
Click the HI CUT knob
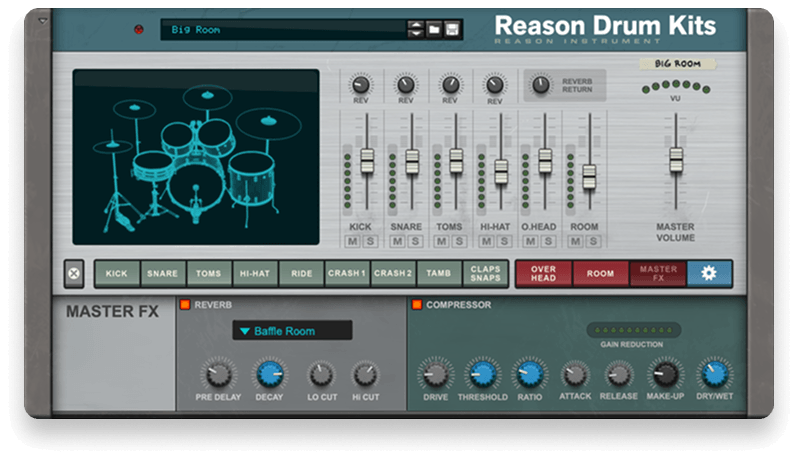click(x=365, y=375)
